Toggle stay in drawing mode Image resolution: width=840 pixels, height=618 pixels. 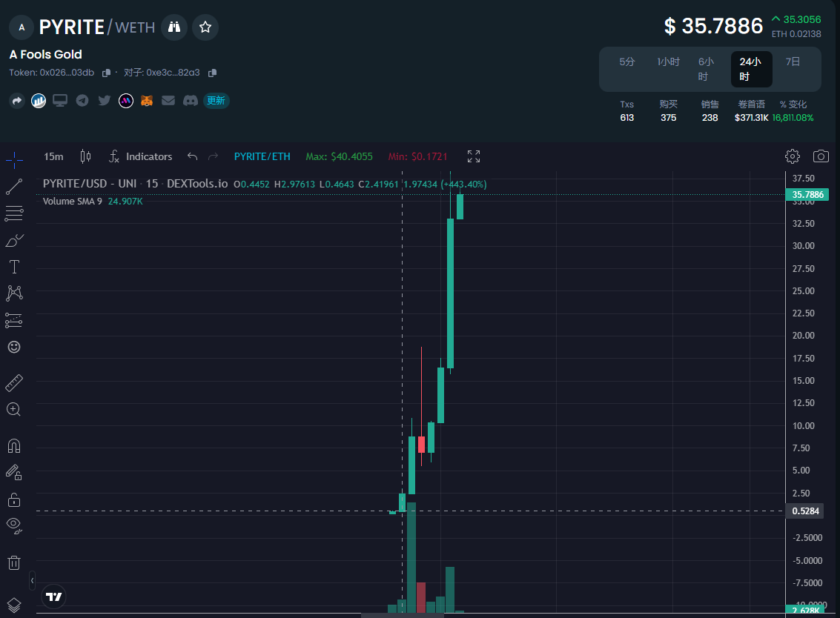coord(14,472)
